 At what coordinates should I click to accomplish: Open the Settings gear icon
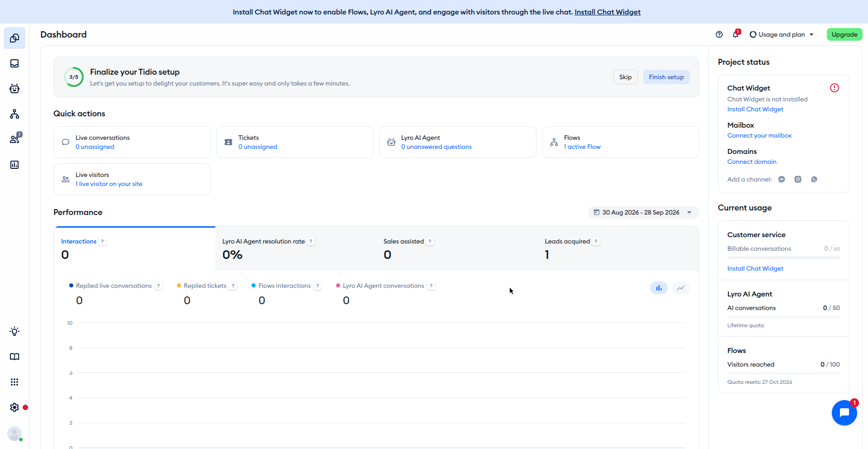[x=14, y=407]
